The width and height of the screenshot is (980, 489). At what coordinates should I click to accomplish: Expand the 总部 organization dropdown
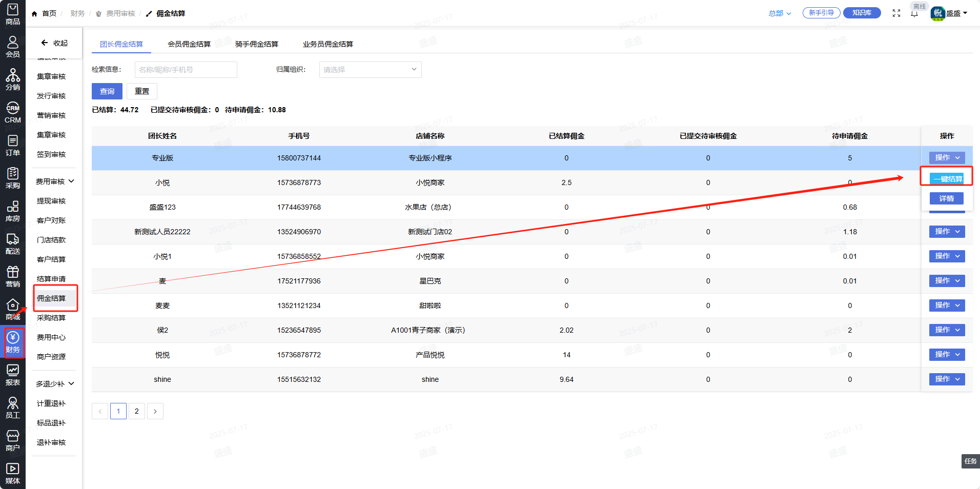point(780,13)
